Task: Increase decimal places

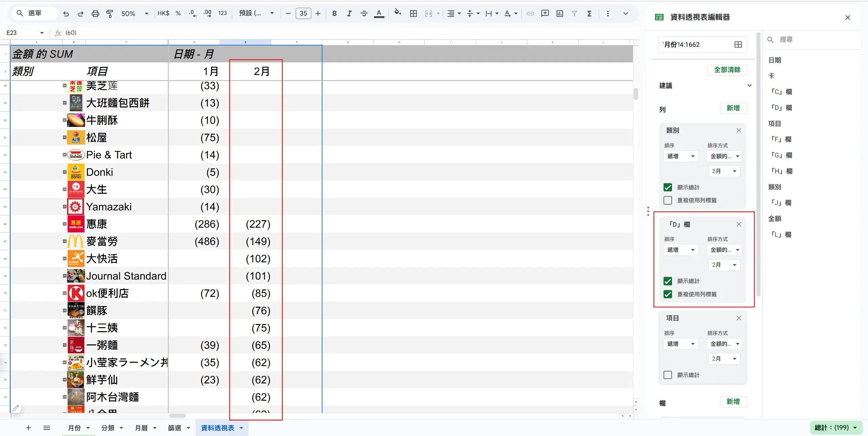Action: click(x=207, y=13)
